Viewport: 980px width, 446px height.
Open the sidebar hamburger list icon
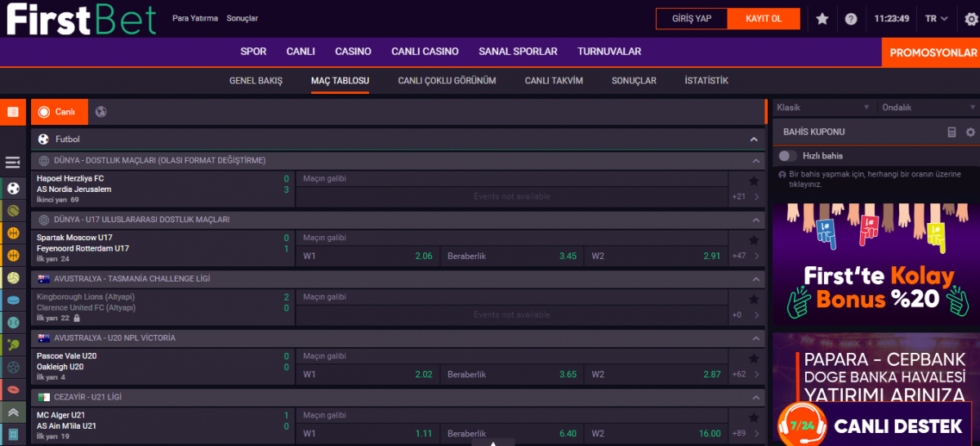(x=13, y=163)
